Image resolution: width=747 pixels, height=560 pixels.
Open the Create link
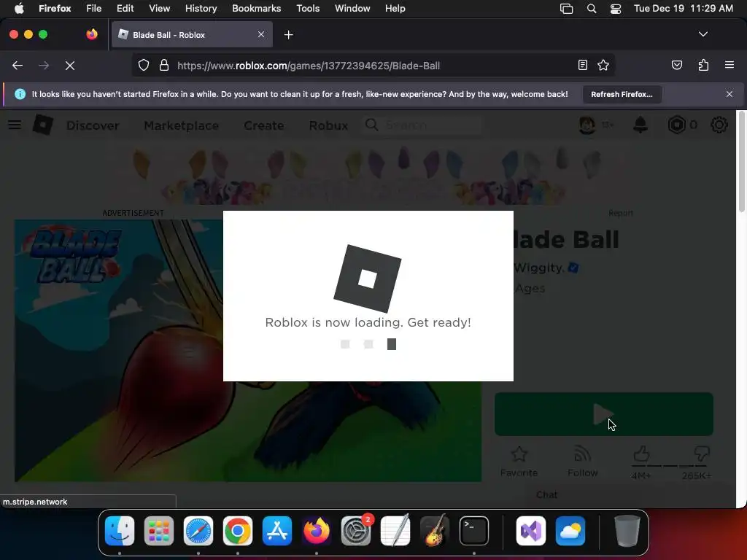(x=264, y=125)
